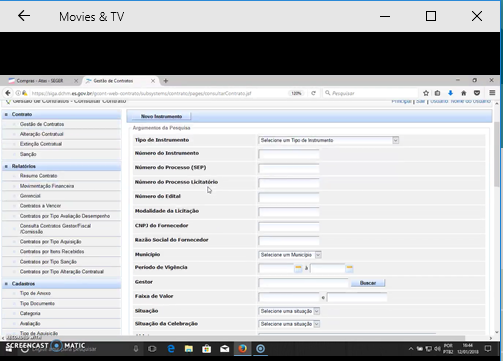The width and height of the screenshot is (503, 361).
Task: Open Gestão de Contratos menu item
Action: click(42, 124)
